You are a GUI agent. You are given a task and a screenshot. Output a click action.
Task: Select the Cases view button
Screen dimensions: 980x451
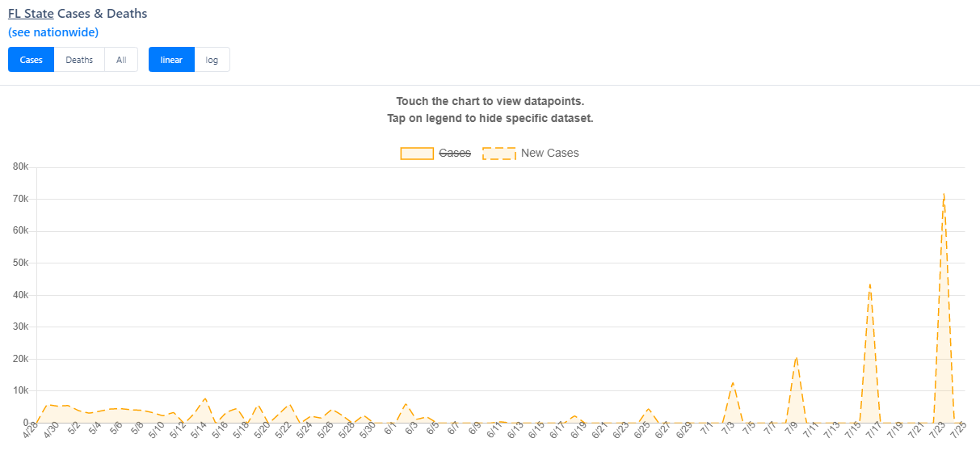pos(32,60)
